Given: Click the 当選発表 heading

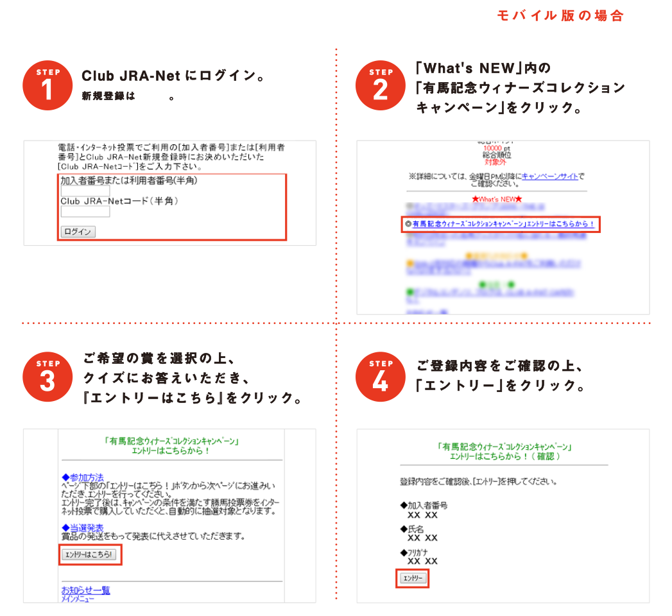Looking at the screenshot, I should 83,527.
